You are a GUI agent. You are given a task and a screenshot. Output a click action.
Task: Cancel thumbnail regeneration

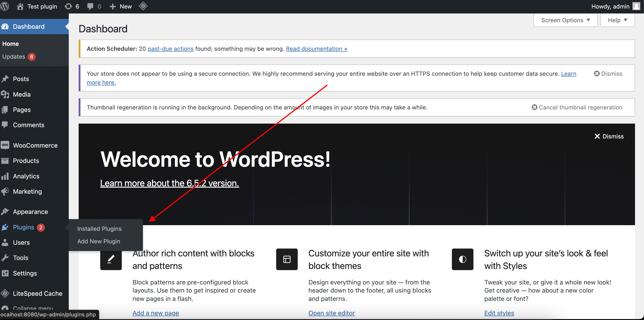coord(577,107)
